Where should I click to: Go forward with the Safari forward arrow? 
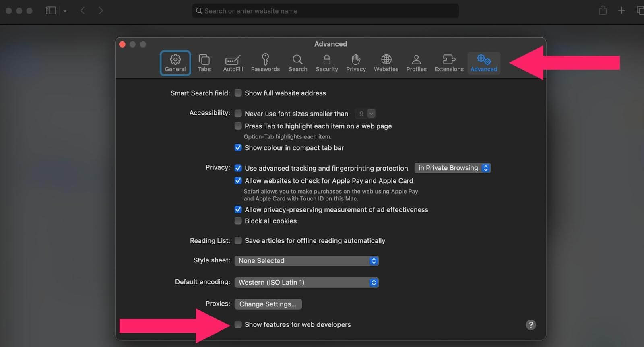click(101, 11)
